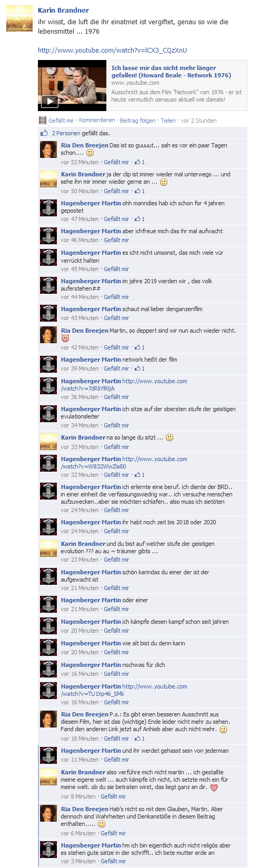258x868 pixels.
Task: Click like-count thumb on Karin's 50-minute comment
Action: point(137,191)
